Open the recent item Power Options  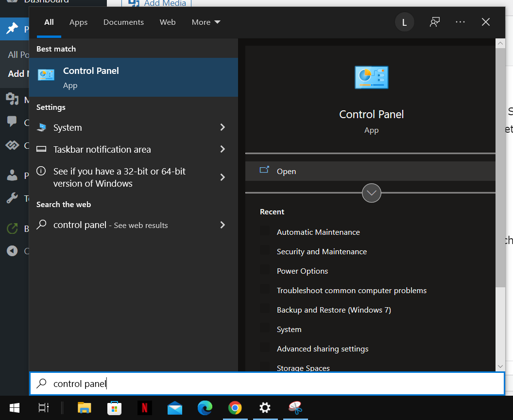[302, 271]
